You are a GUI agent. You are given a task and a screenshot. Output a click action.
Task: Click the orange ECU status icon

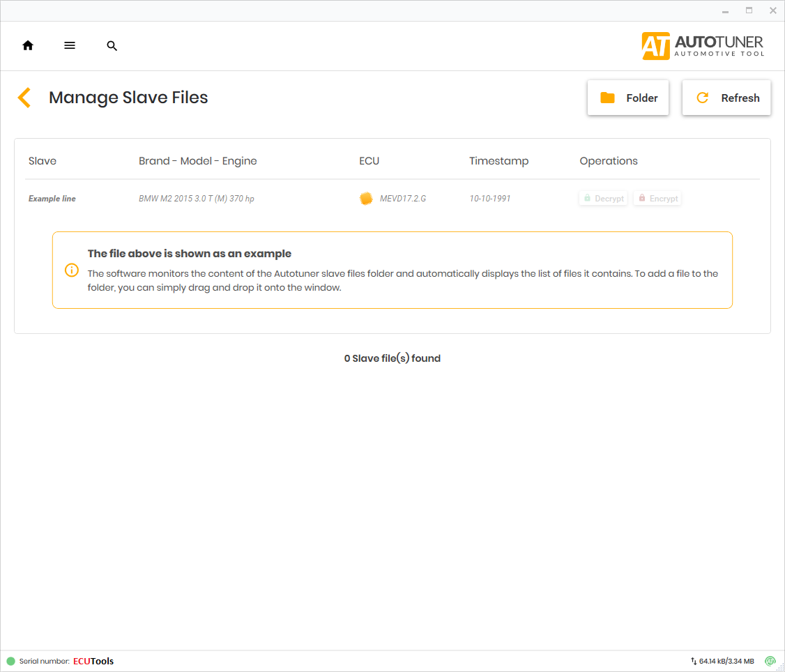(366, 199)
